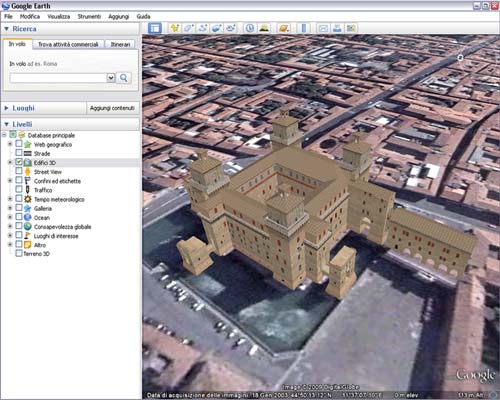Open the Guida menu

[x=143, y=16]
